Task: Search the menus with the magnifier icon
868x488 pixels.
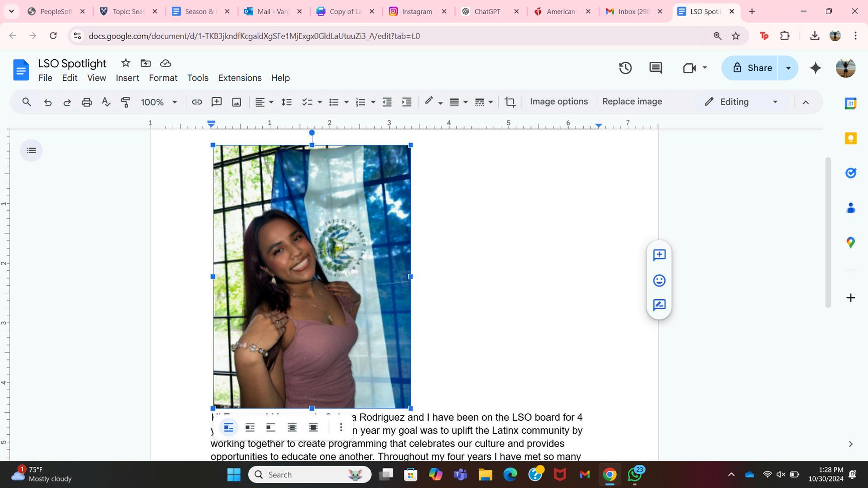Action: pyautogui.click(x=27, y=102)
